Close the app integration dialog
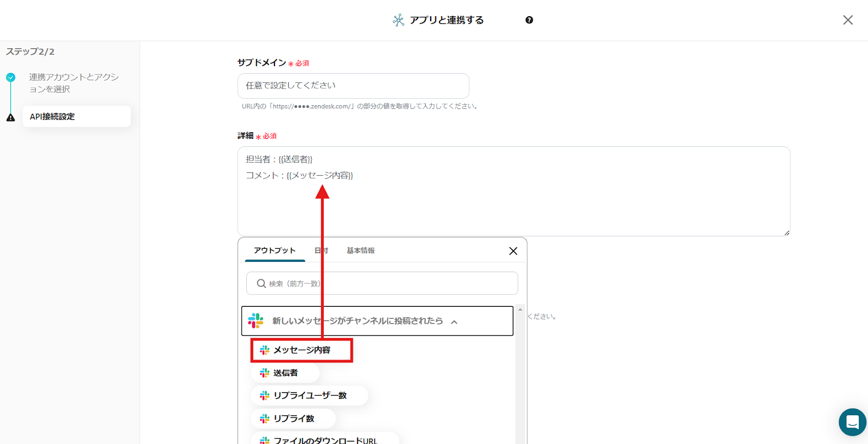868x444 pixels. tap(848, 20)
